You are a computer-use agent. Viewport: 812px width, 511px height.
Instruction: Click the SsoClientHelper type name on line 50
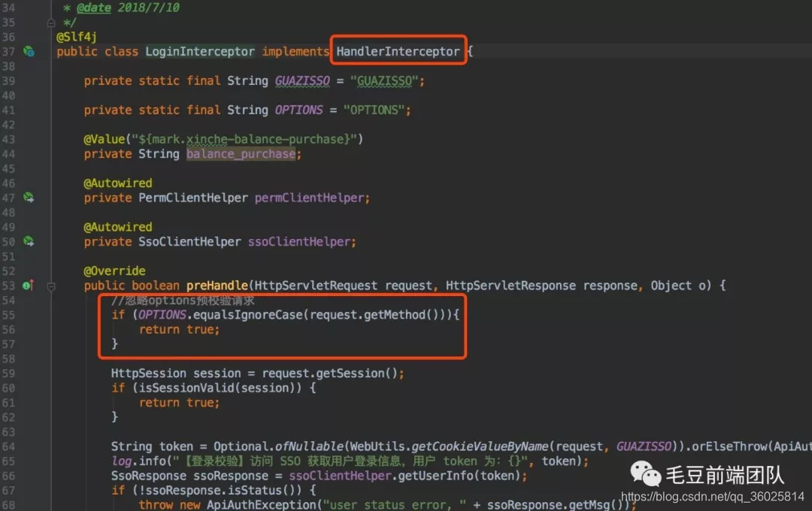(x=189, y=242)
